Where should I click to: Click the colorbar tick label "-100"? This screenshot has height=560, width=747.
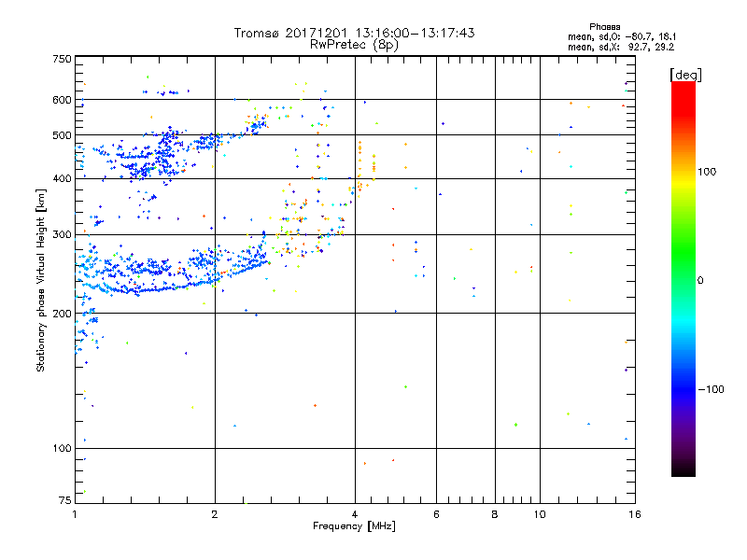click(x=712, y=389)
